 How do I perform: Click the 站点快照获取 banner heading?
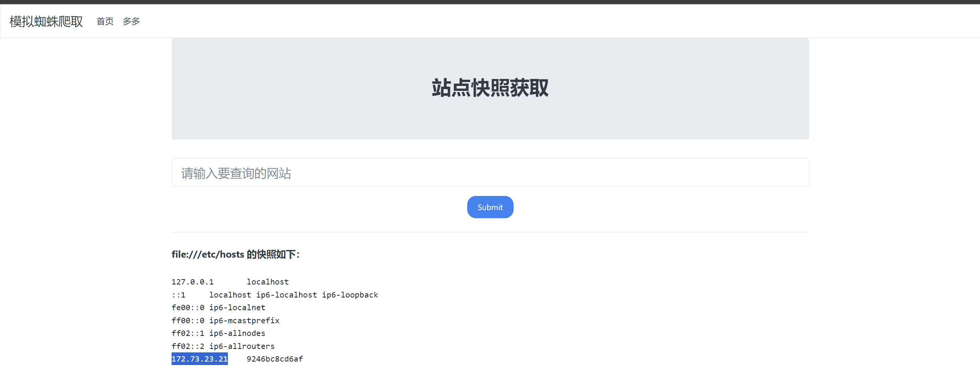click(490, 88)
